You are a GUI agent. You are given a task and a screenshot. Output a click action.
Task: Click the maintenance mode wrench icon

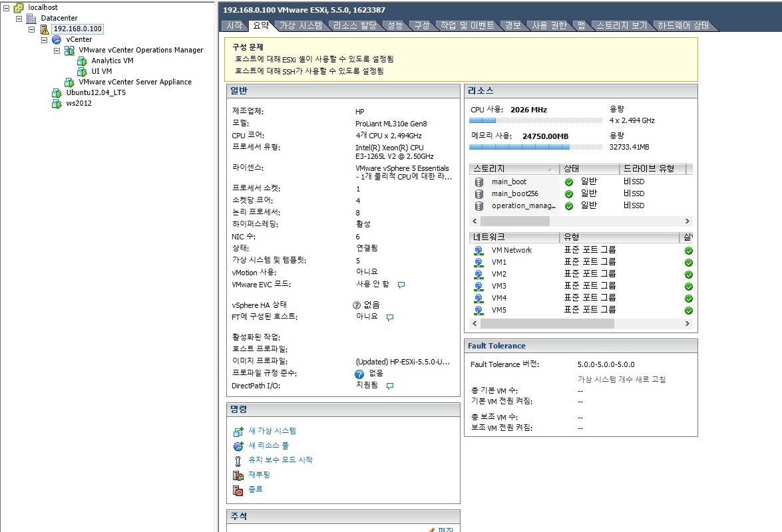pos(238,461)
